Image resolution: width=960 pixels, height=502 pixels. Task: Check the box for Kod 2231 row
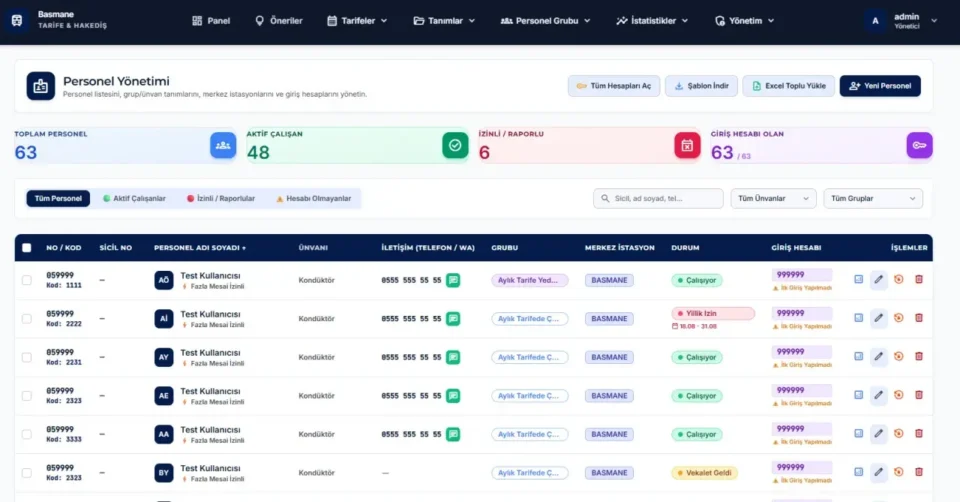tap(26, 358)
